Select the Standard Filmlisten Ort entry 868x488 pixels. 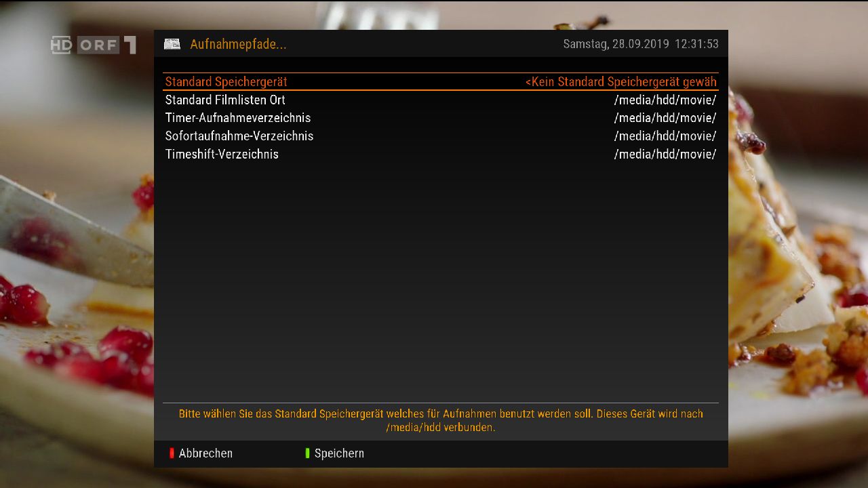[441, 100]
